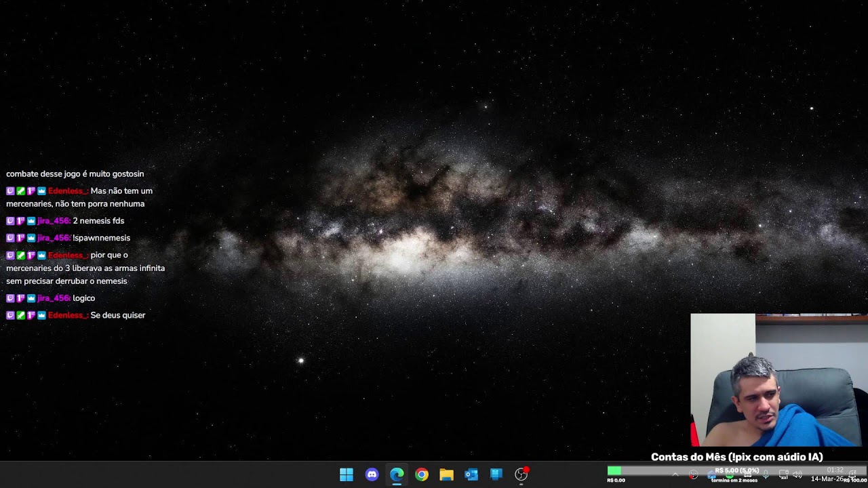Click chat message "!spawnnemesis"
The height and width of the screenshot is (488, 868).
tap(101, 238)
